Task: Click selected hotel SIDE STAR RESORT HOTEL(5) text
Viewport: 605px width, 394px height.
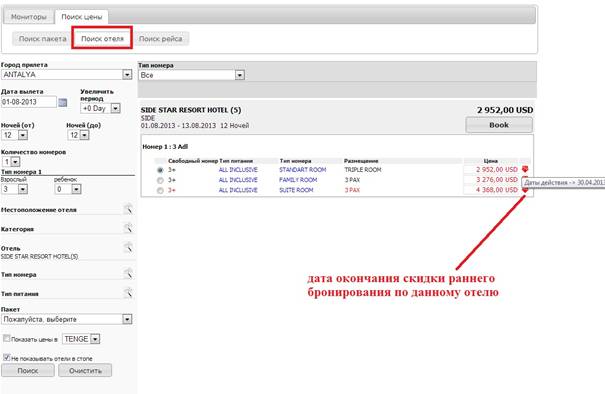Action: 39,257
